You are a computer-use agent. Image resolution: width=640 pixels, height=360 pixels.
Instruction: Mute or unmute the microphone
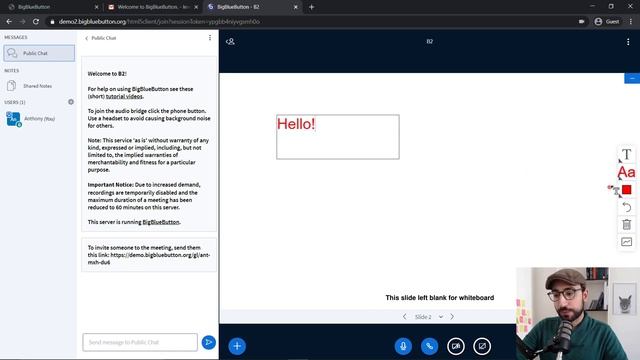403,346
